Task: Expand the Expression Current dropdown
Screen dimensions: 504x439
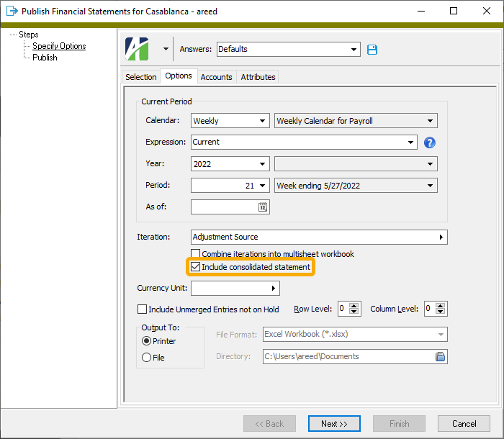Action: coord(304,142)
